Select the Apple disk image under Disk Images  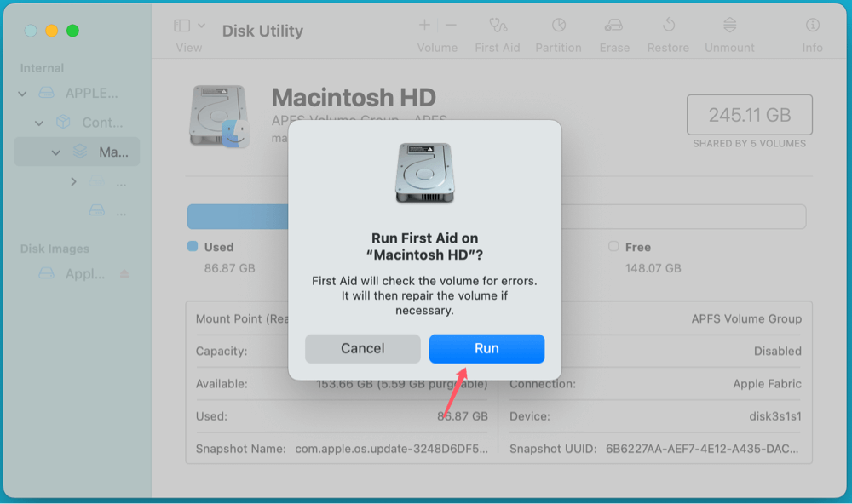83,273
